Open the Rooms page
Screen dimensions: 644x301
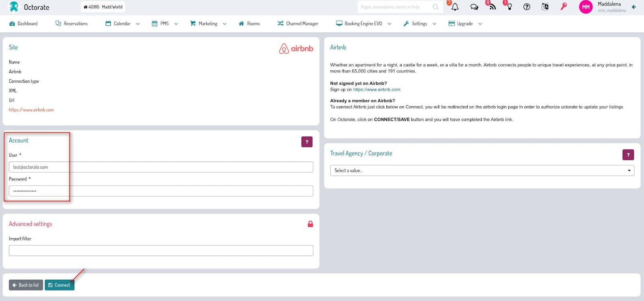249,24
